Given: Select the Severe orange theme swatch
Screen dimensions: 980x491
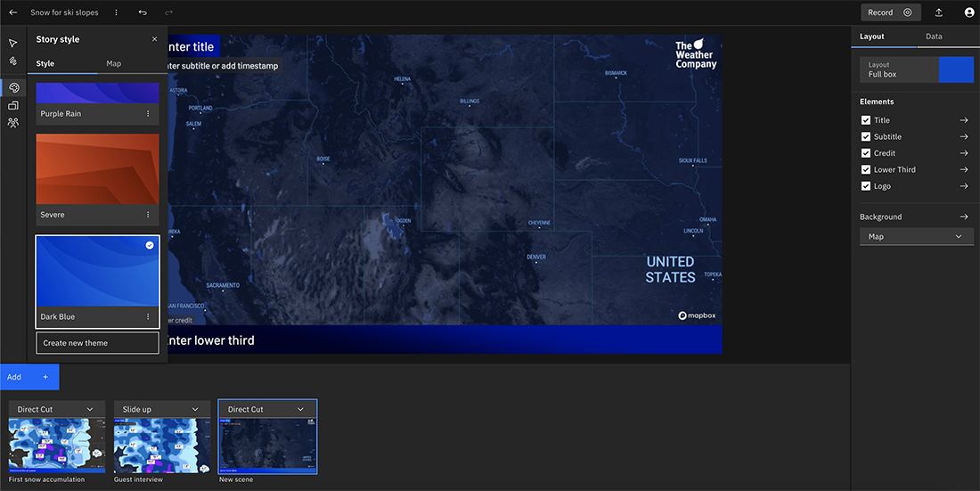Looking at the screenshot, I should point(97,169).
